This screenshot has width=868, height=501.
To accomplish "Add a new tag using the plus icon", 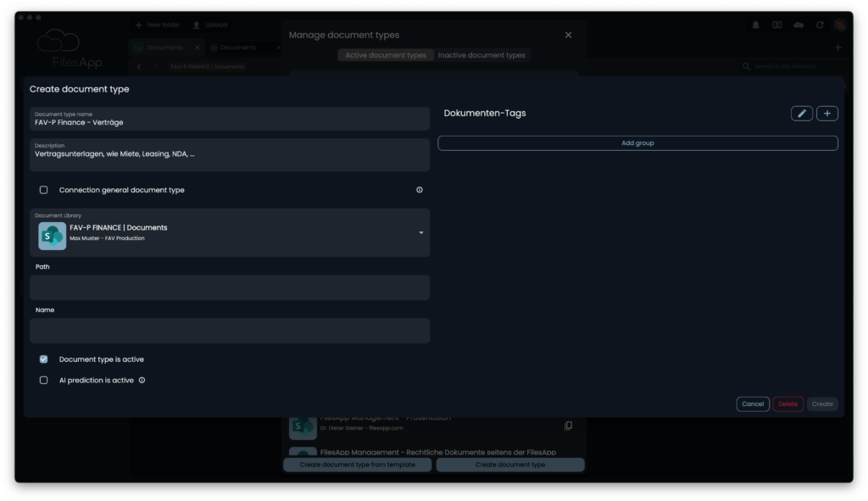I will coord(827,114).
